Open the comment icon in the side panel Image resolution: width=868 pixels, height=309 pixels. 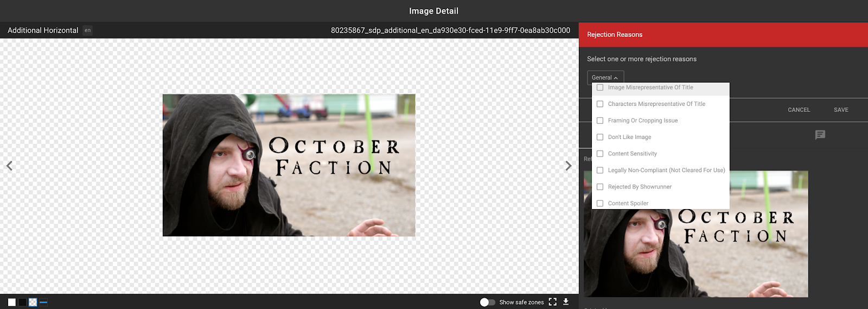tap(820, 135)
